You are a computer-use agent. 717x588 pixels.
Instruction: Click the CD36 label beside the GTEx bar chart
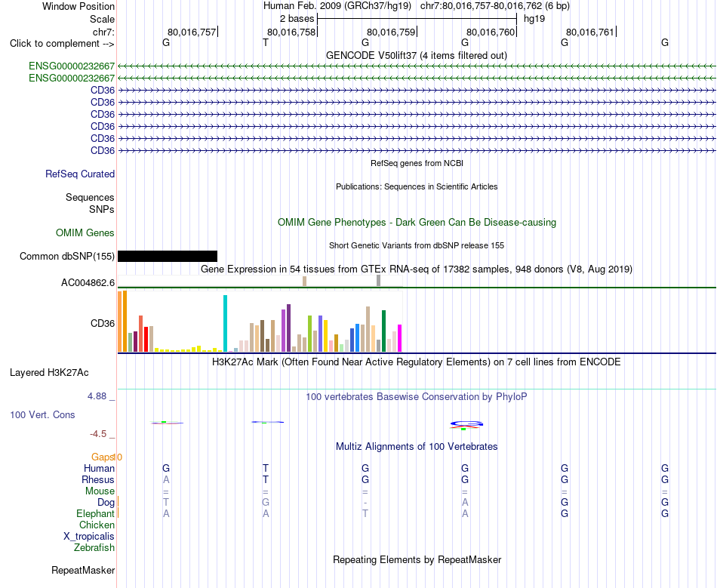coord(103,323)
